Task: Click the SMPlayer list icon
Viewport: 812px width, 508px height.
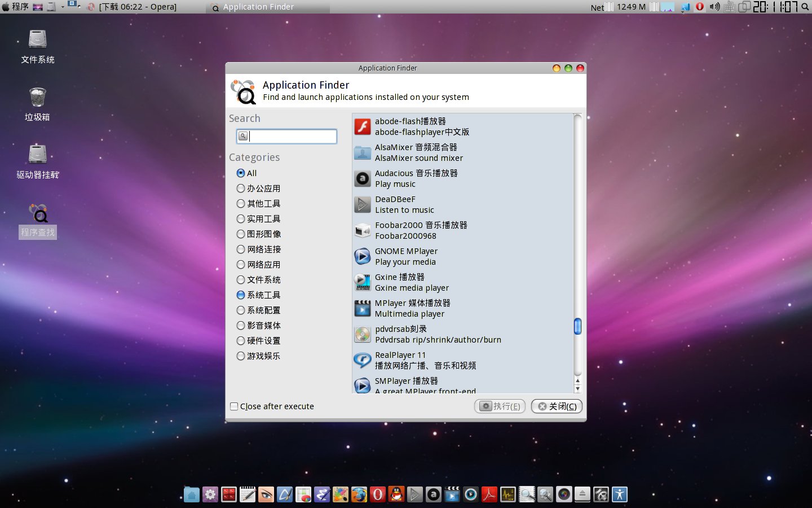Action: click(x=363, y=385)
